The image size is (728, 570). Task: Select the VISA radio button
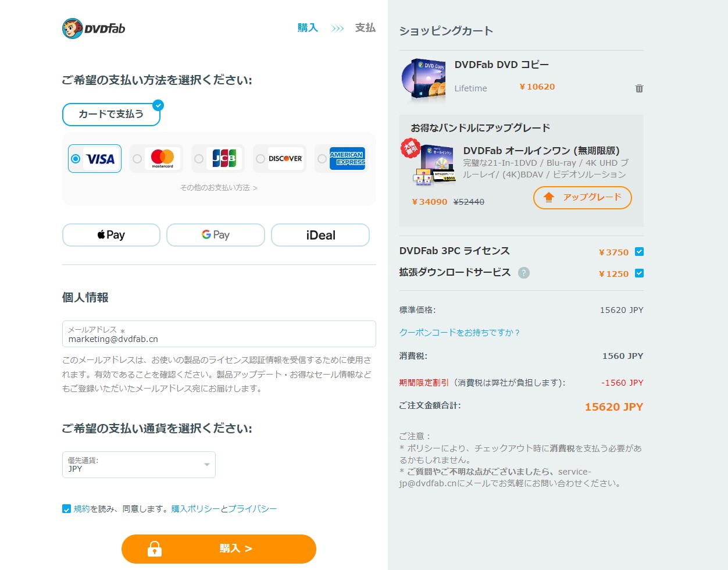(76, 159)
